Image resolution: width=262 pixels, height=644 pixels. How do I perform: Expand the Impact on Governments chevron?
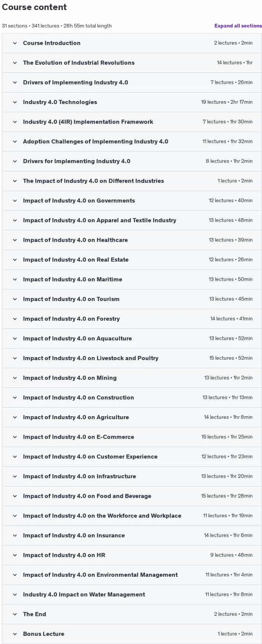[x=15, y=201]
